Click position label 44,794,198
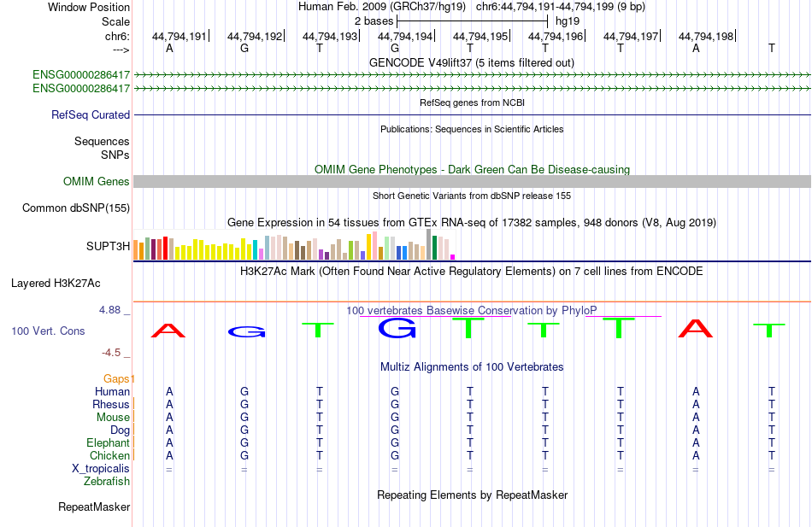This screenshot has height=527, width=812. pos(706,36)
